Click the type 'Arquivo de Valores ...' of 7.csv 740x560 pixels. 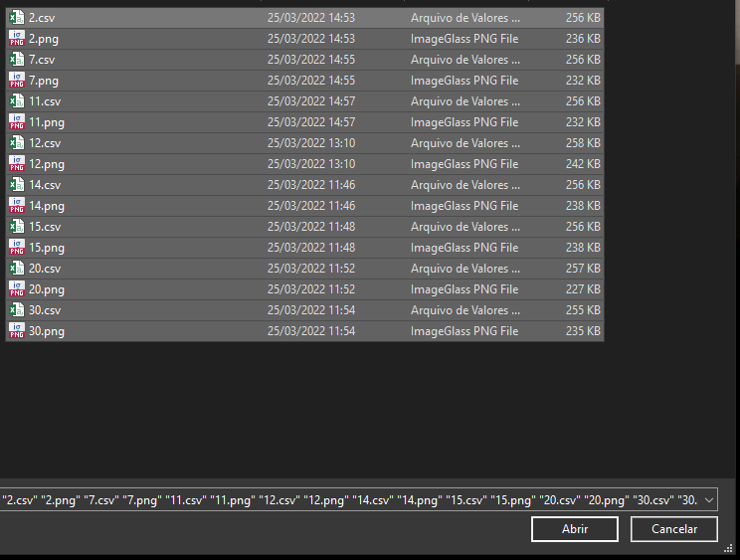(x=464, y=60)
